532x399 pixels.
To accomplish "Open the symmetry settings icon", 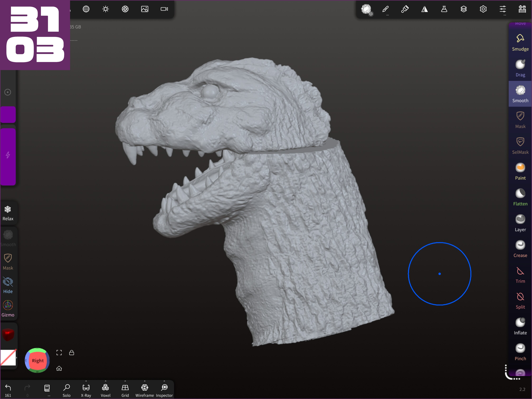I will pyautogui.click(x=424, y=9).
